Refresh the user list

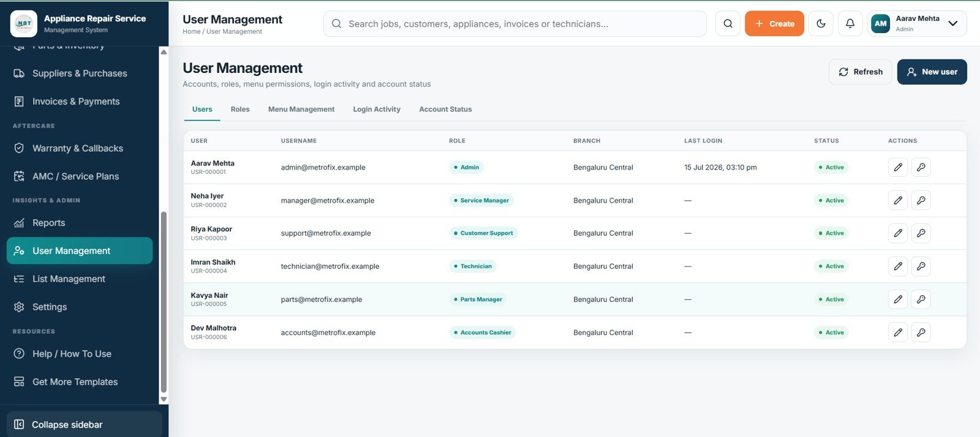[860, 72]
